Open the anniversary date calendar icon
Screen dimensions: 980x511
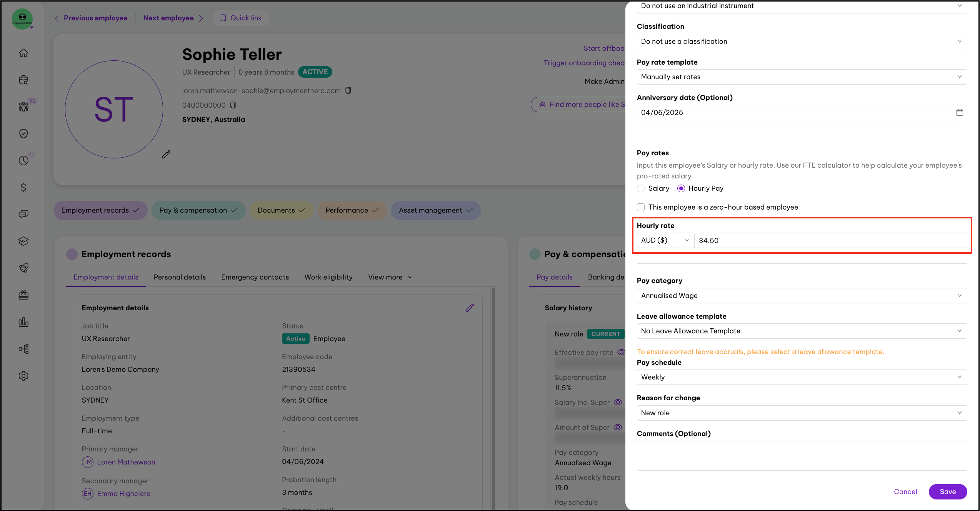(959, 113)
